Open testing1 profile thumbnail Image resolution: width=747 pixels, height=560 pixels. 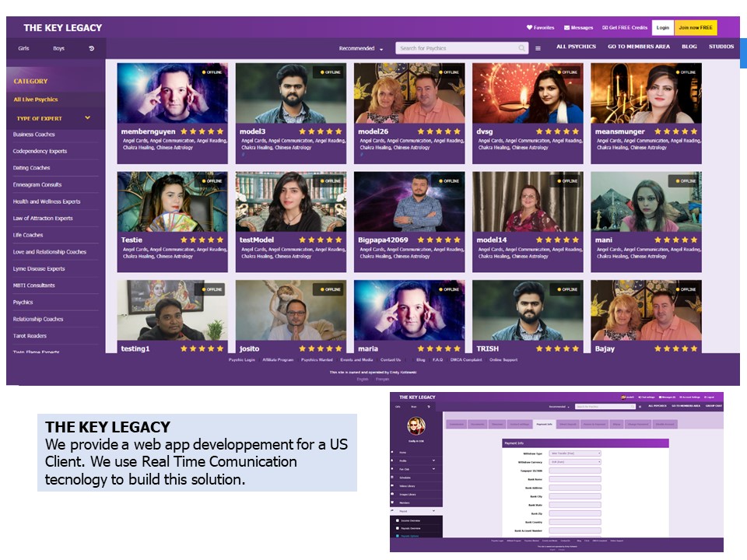click(x=173, y=310)
